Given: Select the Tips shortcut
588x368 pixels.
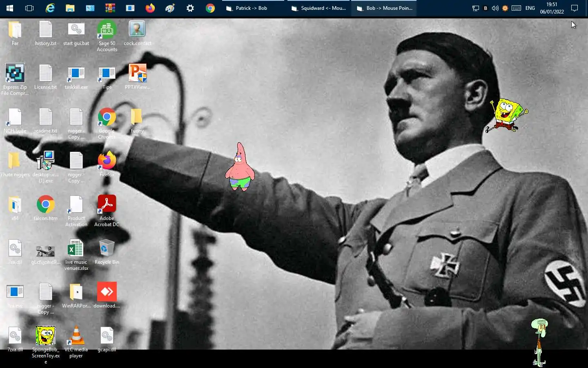Looking at the screenshot, I should pos(107,77).
